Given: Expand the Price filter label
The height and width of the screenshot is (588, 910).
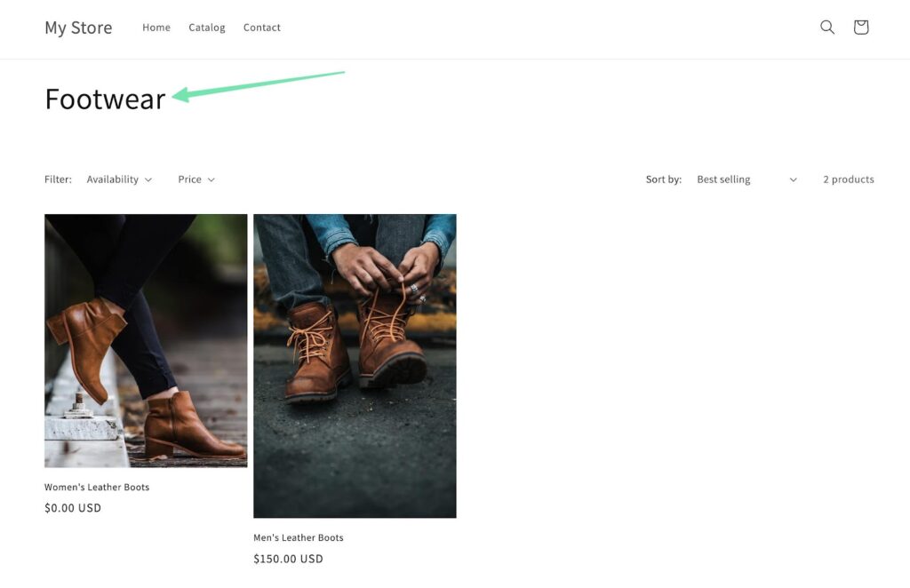Looking at the screenshot, I should [189, 179].
